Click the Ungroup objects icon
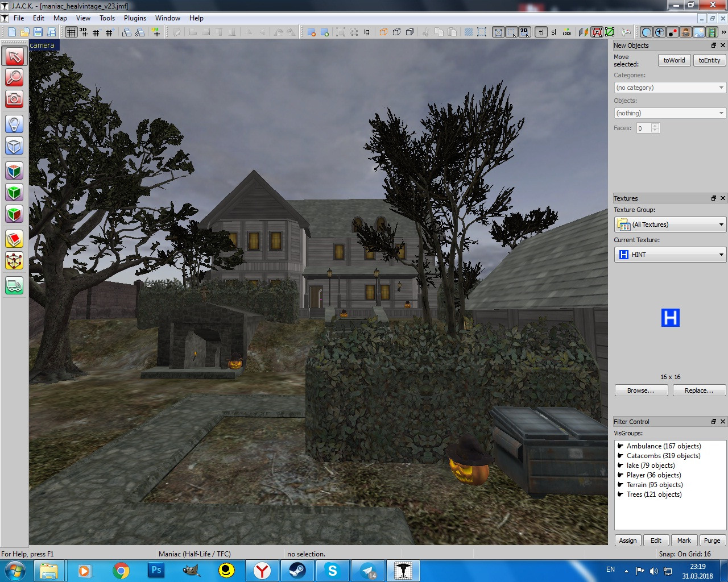 point(353,32)
